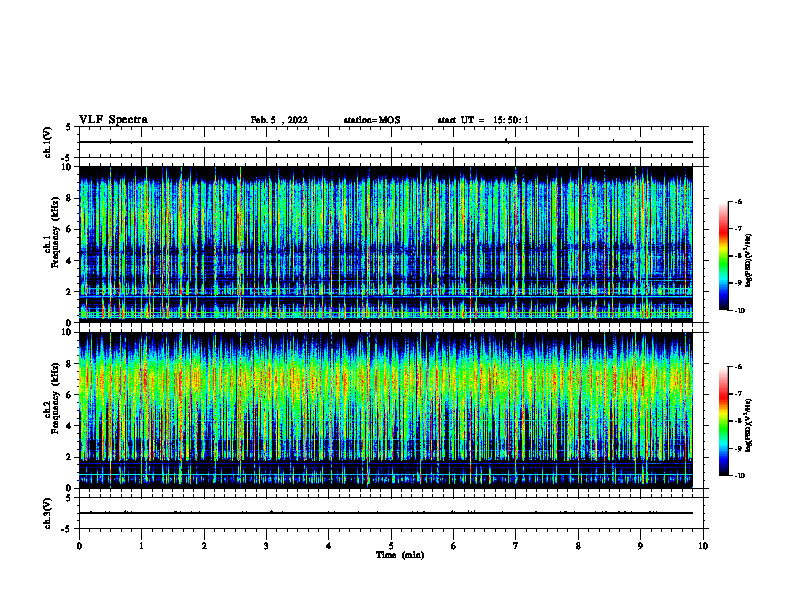Click the ch.1(V) axis label
This screenshot has height=612, width=792.
(48, 142)
